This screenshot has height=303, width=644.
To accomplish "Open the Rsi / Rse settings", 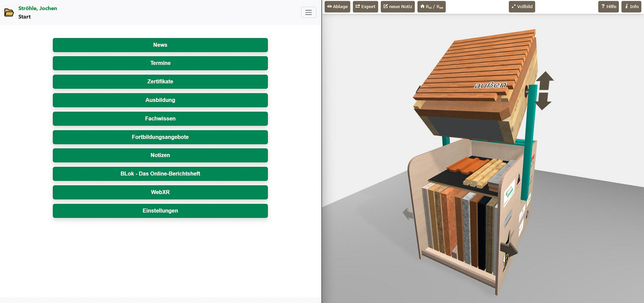I will 431,7.
